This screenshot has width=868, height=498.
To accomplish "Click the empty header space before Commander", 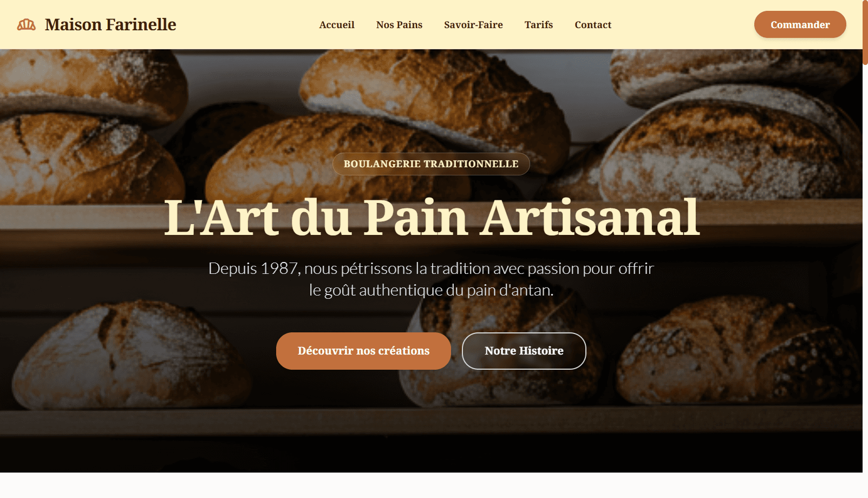I will (x=682, y=24).
